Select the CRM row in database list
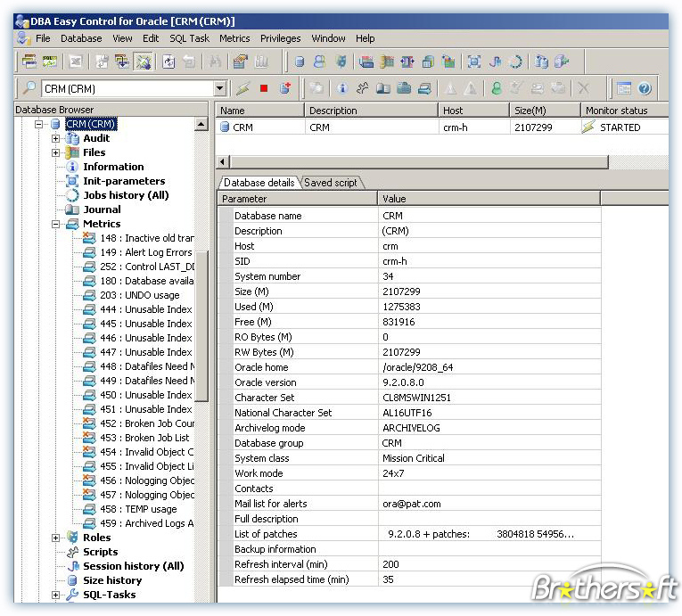Image resolution: width=682 pixels, height=616 pixels. pos(441,127)
